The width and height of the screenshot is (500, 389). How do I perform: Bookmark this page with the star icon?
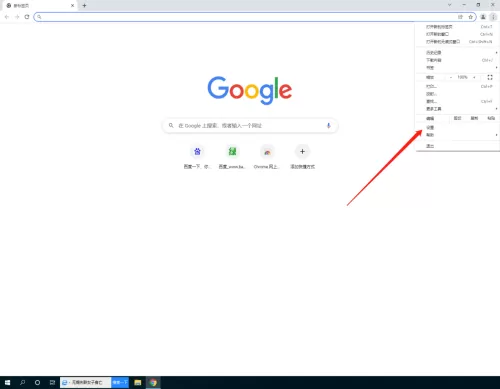pyautogui.click(x=470, y=17)
